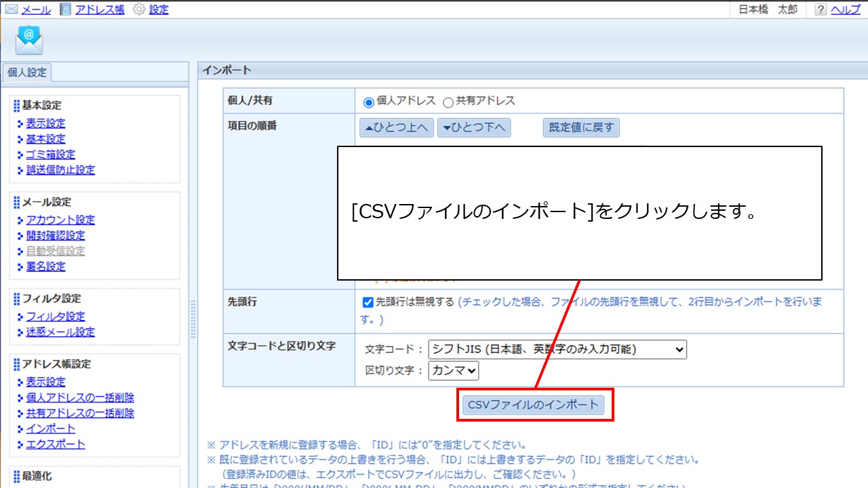This screenshot has width=868, height=488.
Task: Open the 誤送信防止設定 link
Action: pyautogui.click(x=60, y=170)
